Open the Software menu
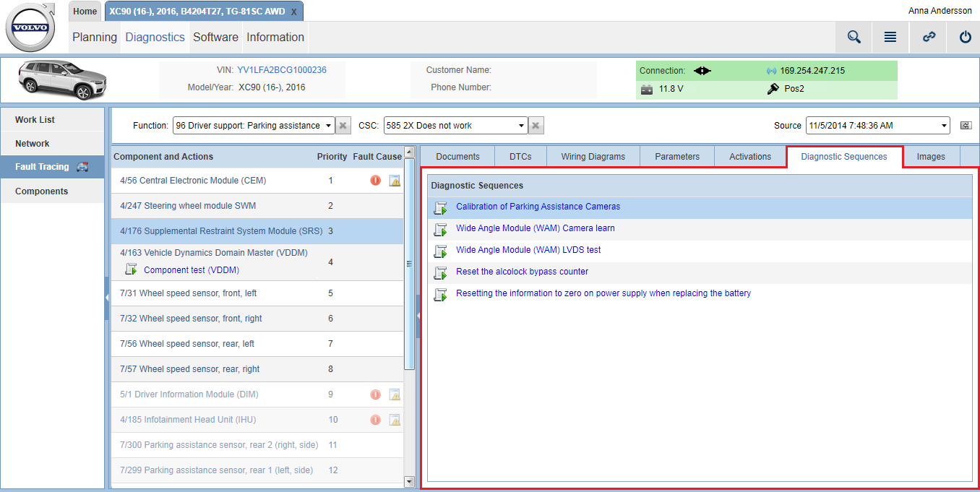The width and height of the screenshot is (980, 492). [215, 37]
